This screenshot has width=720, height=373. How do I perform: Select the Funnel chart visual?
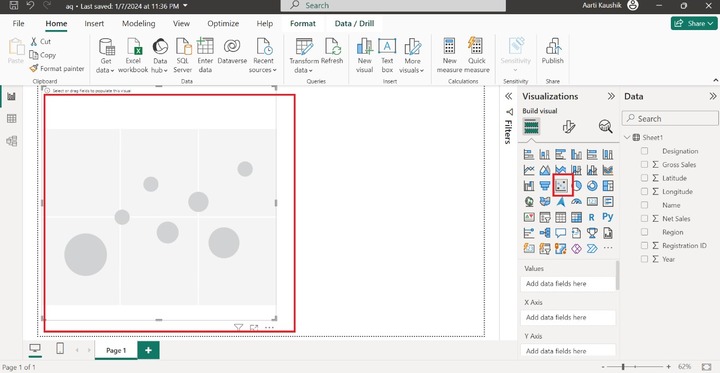[545, 186]
